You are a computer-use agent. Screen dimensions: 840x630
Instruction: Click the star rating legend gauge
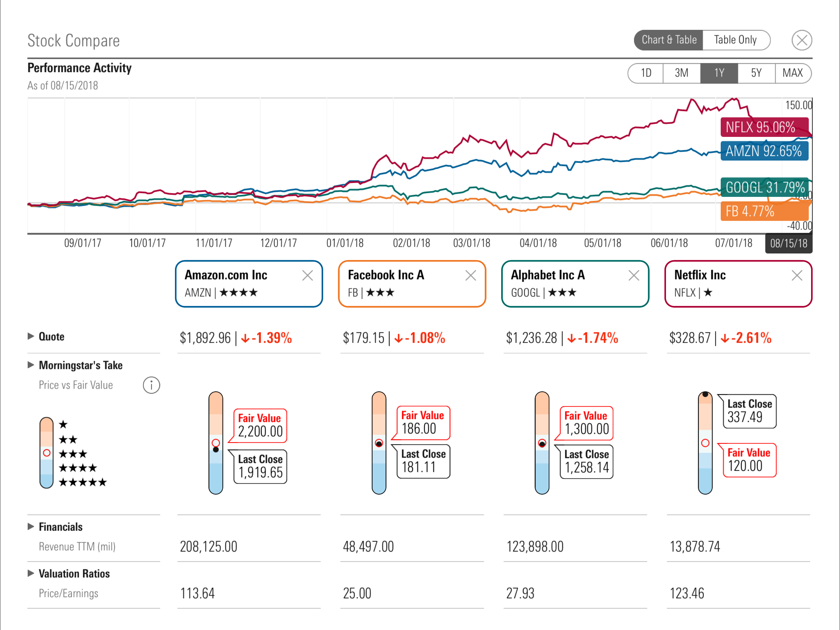pyautogui.click(x=46, y=453)
